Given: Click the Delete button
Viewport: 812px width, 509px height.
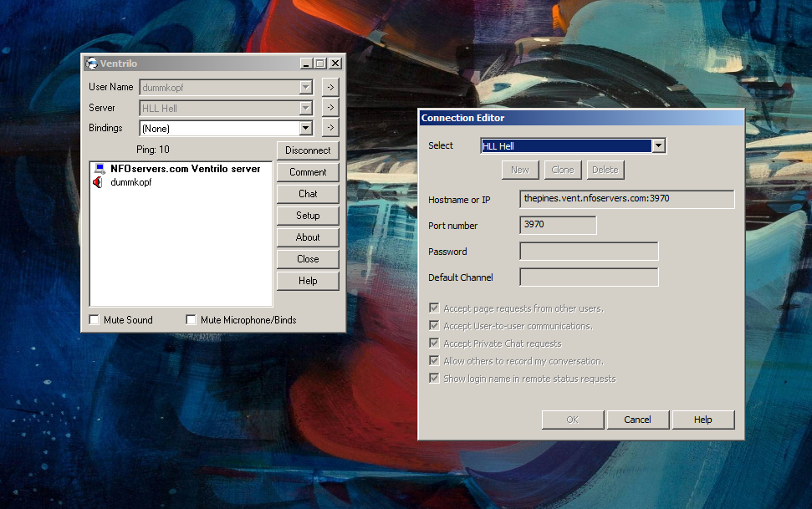Looking at the screenshot, I should point(605,170).
